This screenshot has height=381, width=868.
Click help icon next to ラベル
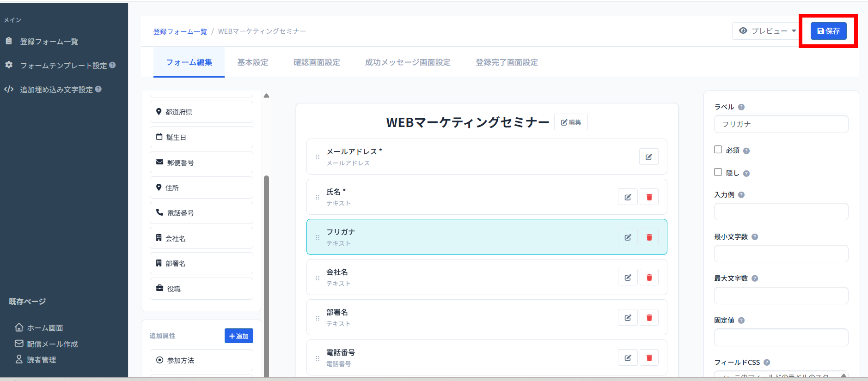click(x=741, y=107)
